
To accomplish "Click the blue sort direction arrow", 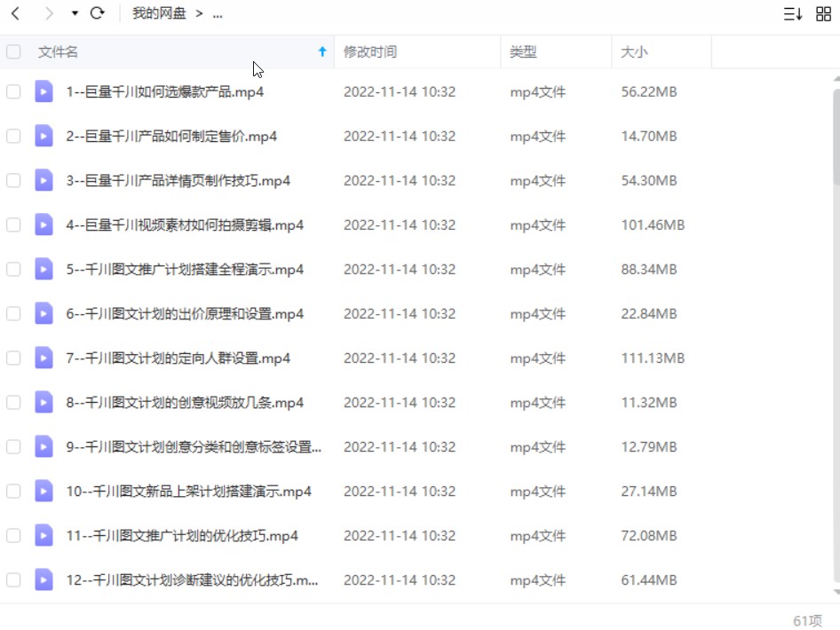I will pyautogui.click(x=322, y=51).
